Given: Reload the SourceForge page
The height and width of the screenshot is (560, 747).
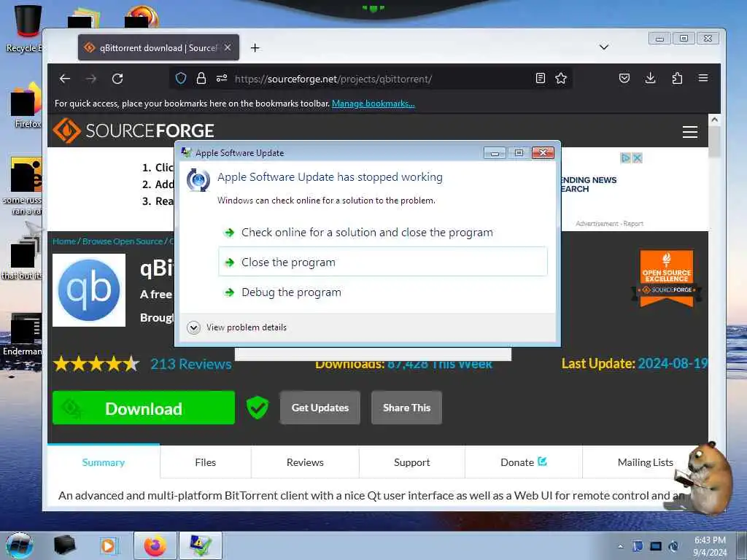Looking at the screenshot, I should pos(117,79).
